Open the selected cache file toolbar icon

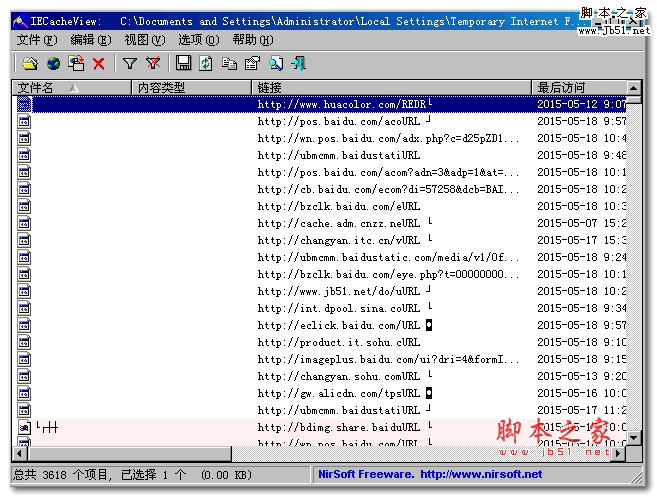point(30,64)
